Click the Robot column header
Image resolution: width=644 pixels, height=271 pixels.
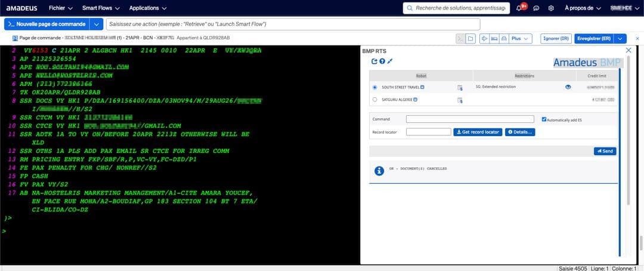pos(421,76)
